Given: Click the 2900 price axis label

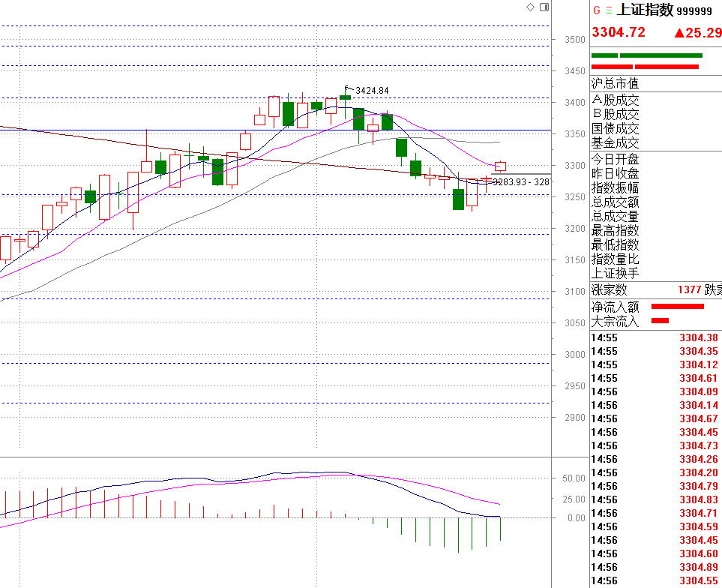Looking at the screenshot, I should click(575, 418).
